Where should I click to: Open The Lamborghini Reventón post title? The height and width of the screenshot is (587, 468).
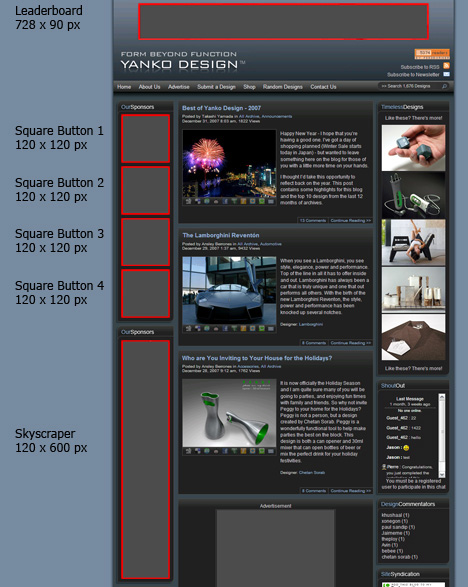pos(221,235)
